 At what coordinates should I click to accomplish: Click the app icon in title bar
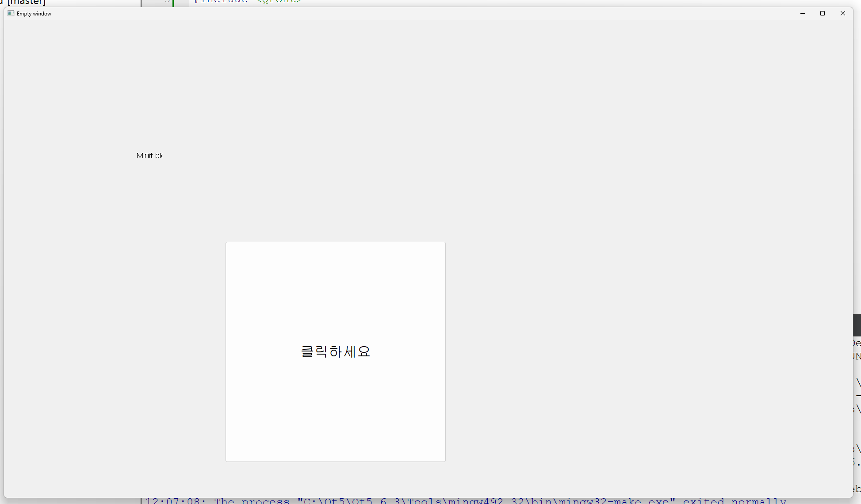[11, 13]
